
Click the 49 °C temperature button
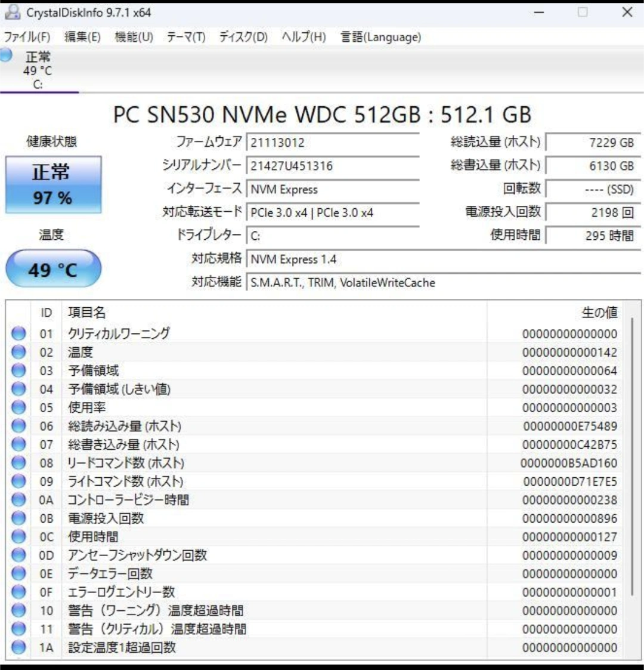tap(54, 268)
